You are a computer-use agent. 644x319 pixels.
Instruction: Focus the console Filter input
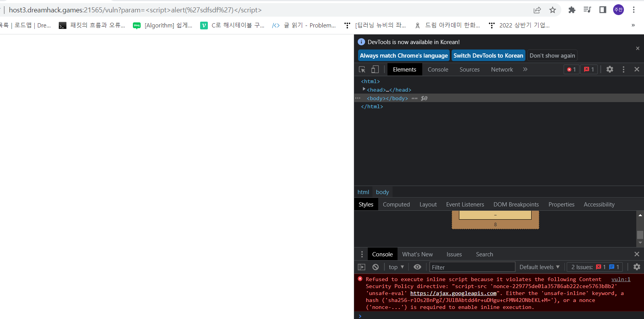(472, 267)
